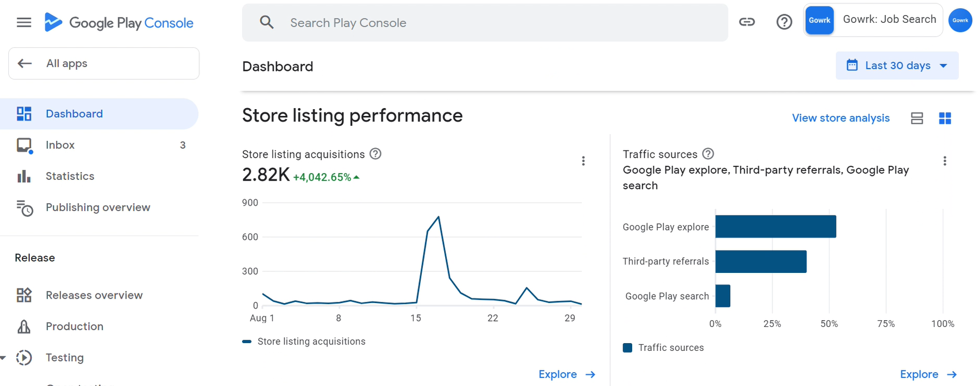Switch to grid layout view
The width and height of the screenshot is (980, 386).
[945, 118]
